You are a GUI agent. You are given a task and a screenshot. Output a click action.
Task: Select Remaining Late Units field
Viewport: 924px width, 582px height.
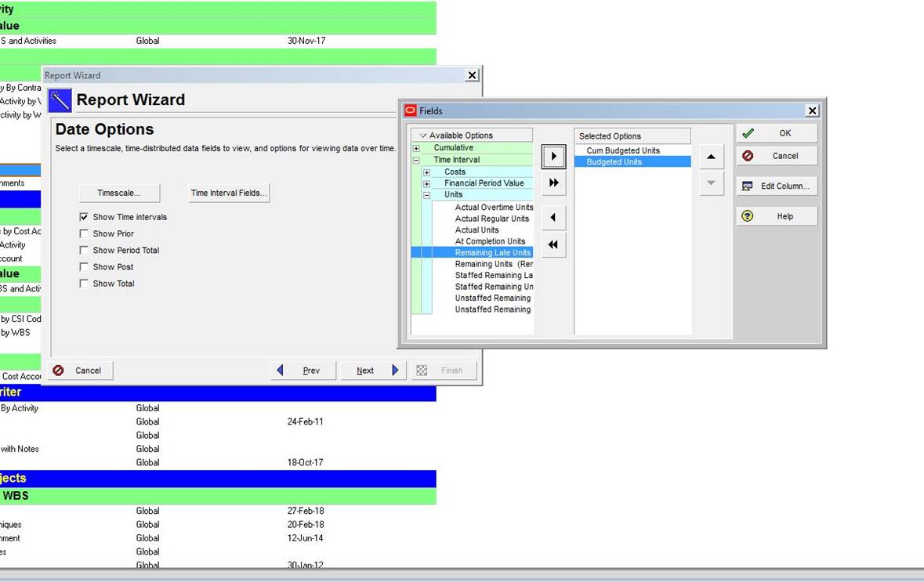(x=493, y=253)
